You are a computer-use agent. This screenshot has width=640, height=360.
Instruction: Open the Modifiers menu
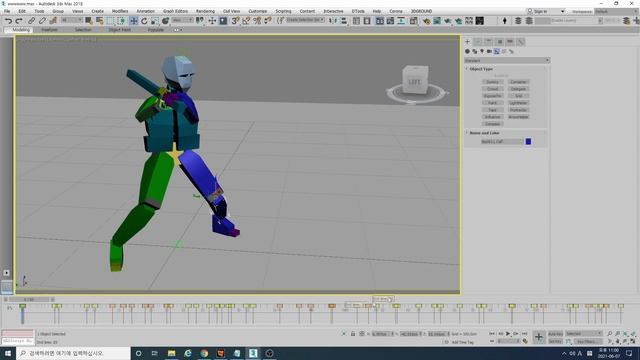click(x=120, y=11)
